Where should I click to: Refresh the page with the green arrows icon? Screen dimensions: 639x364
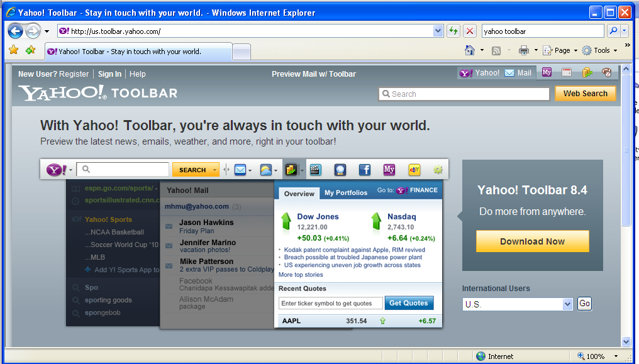click(x=453, y=31)
